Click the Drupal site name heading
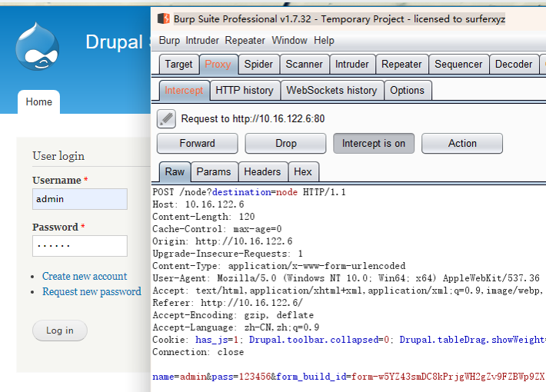This screenshot has width=546, height=392. click(118, 42)
